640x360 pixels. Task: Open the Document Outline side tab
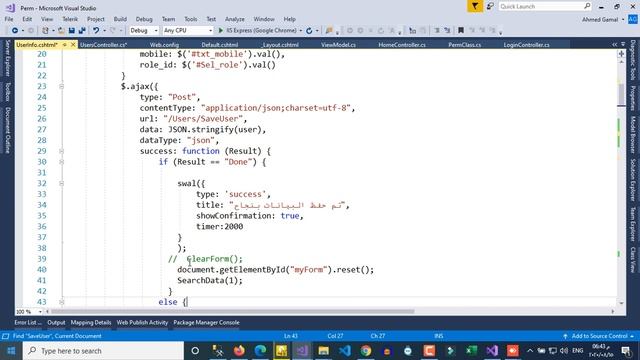7,130
